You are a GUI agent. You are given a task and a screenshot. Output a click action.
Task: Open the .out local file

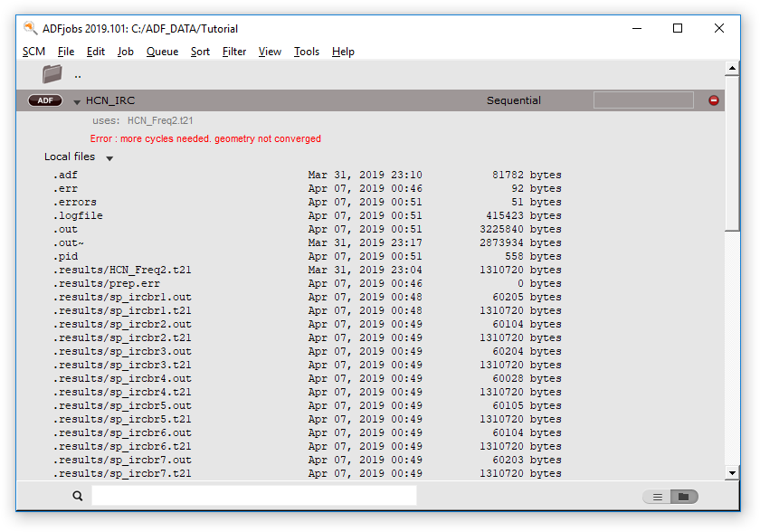[x=65, y=229]
